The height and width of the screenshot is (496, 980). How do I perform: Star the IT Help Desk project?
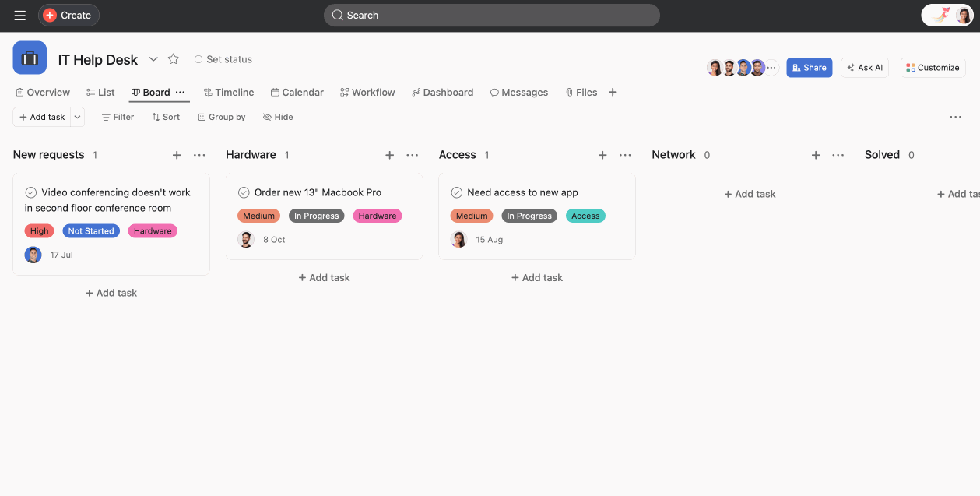click(173, 58)
